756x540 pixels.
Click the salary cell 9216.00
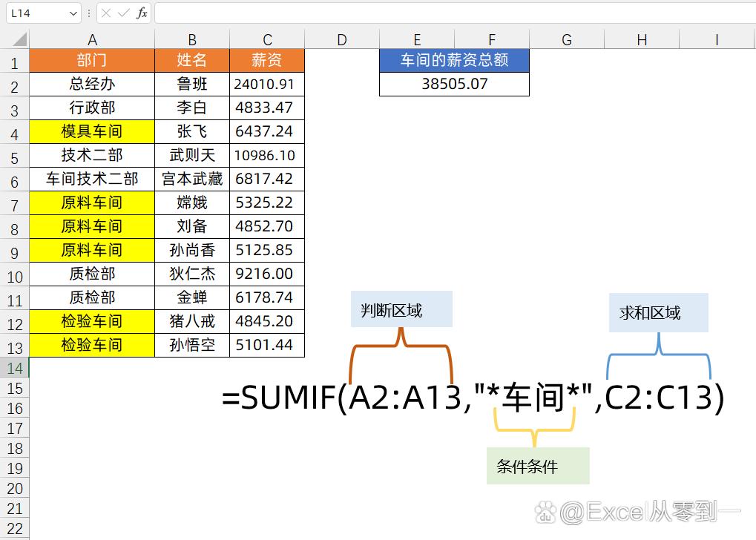(x=267, y=274)
